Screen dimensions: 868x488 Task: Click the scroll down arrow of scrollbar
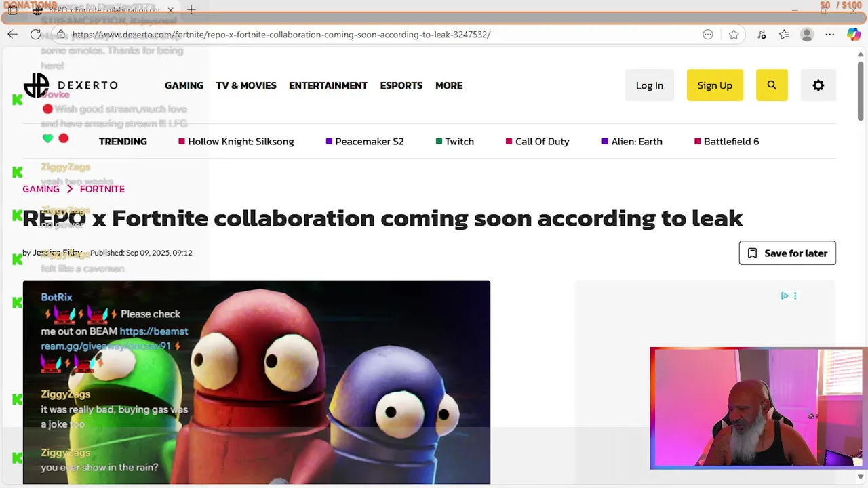tap(861, 477)
